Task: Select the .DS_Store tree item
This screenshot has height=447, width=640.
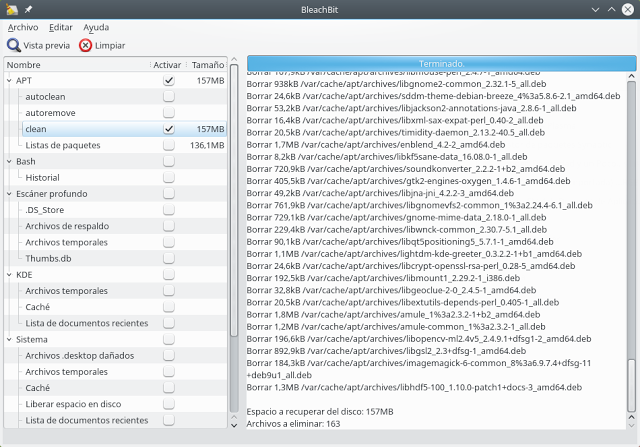Action: click(x=44, y=210)
